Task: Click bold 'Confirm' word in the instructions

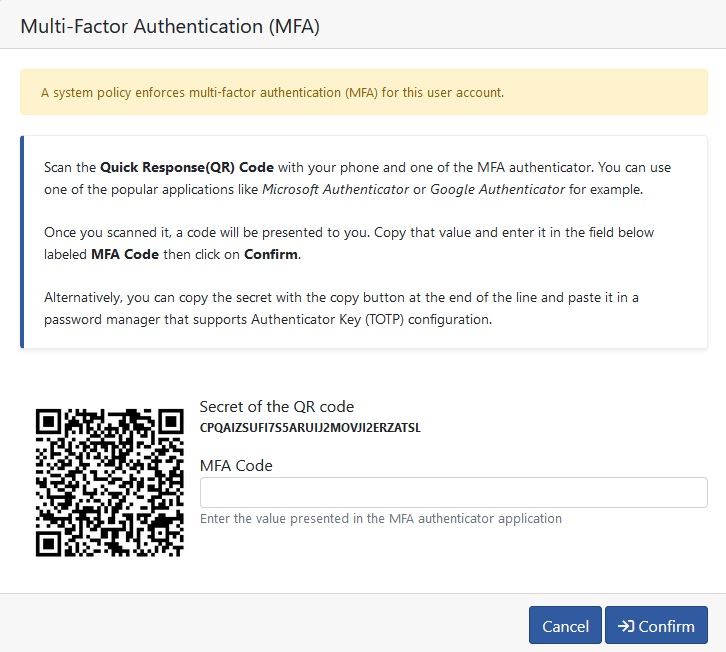Action: click(x=271, y=254)
